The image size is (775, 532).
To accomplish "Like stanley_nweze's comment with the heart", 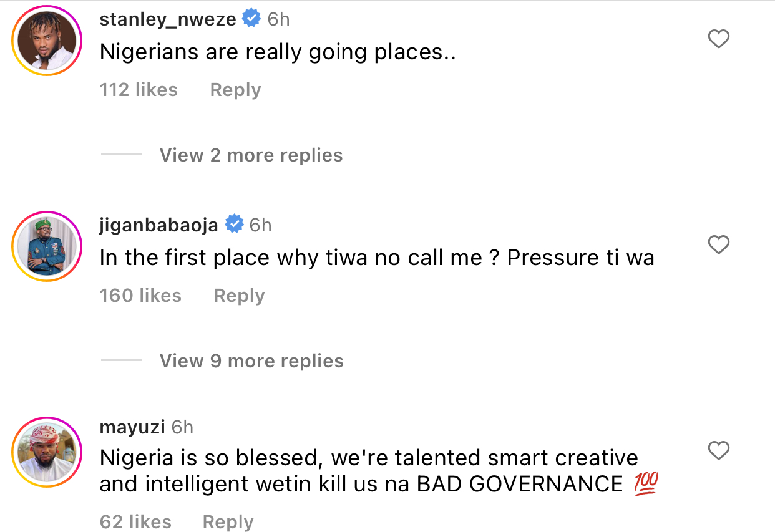I will pyautogui.click(x=719, y=40).
